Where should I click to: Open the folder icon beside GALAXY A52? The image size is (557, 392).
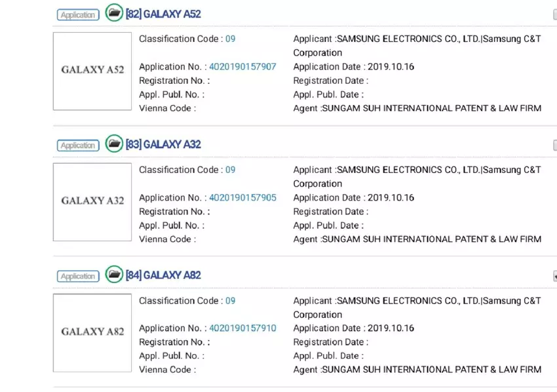point(114,12)
